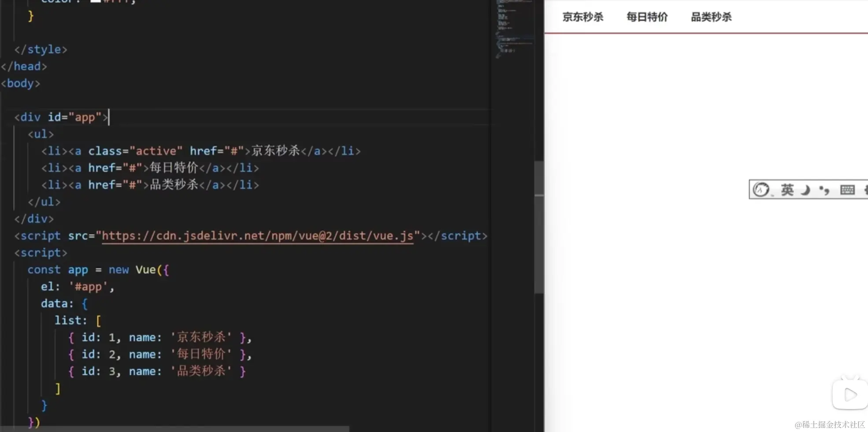Click the closing </div> tag line
The image size is (868, 432).
click(34, 219)
